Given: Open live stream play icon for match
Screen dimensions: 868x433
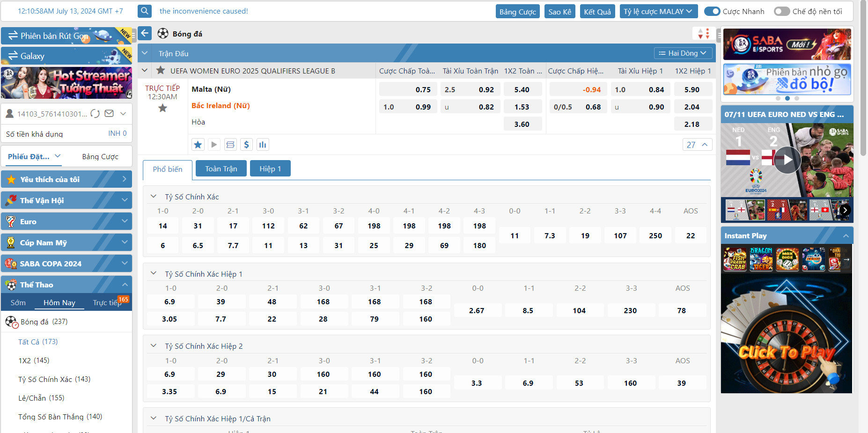Looking at the screenshot, I should coord(214,145).
